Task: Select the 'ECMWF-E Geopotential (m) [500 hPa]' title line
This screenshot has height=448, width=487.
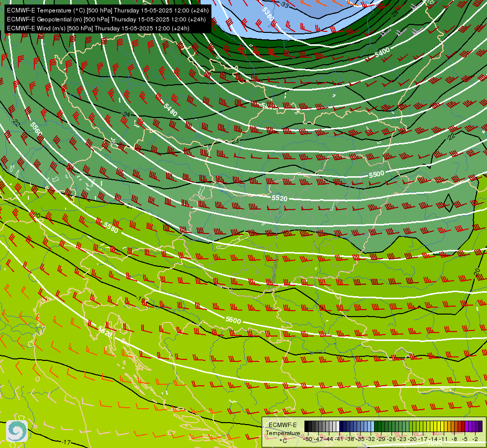Action: click(x=106, y=19)
